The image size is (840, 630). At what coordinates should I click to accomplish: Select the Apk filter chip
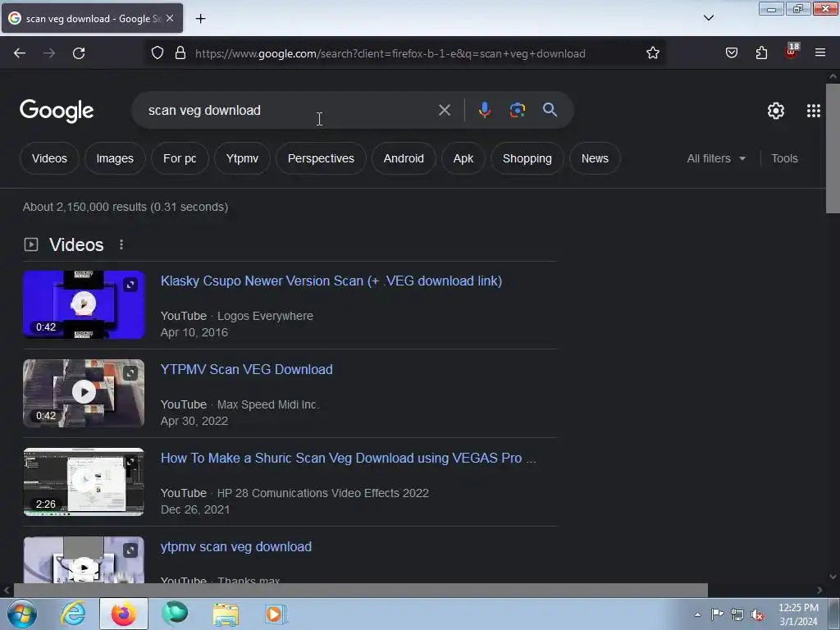[x=463, y=158]
